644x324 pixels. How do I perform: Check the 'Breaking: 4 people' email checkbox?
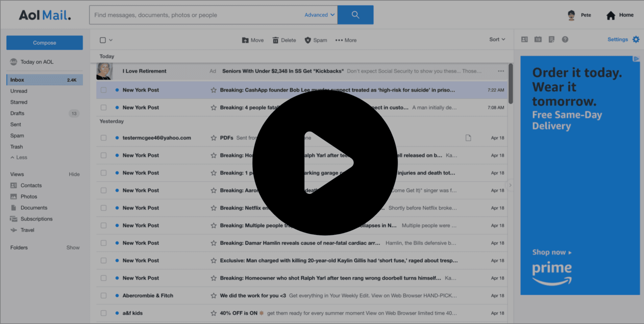pyautogui.click(x=104, y=107)
